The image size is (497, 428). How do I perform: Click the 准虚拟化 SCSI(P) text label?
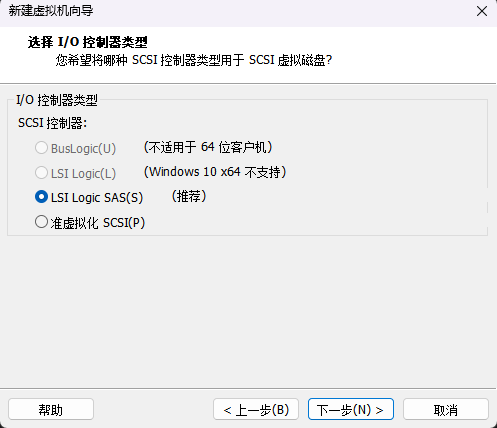(x=98, y=223)
